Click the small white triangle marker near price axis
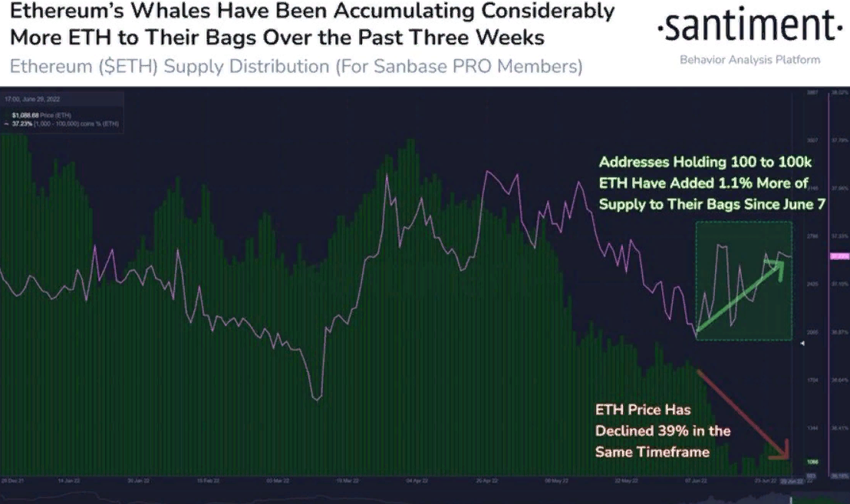Image resolution: width=850 pixels, height=504 pixels. [x=803, y=345]
